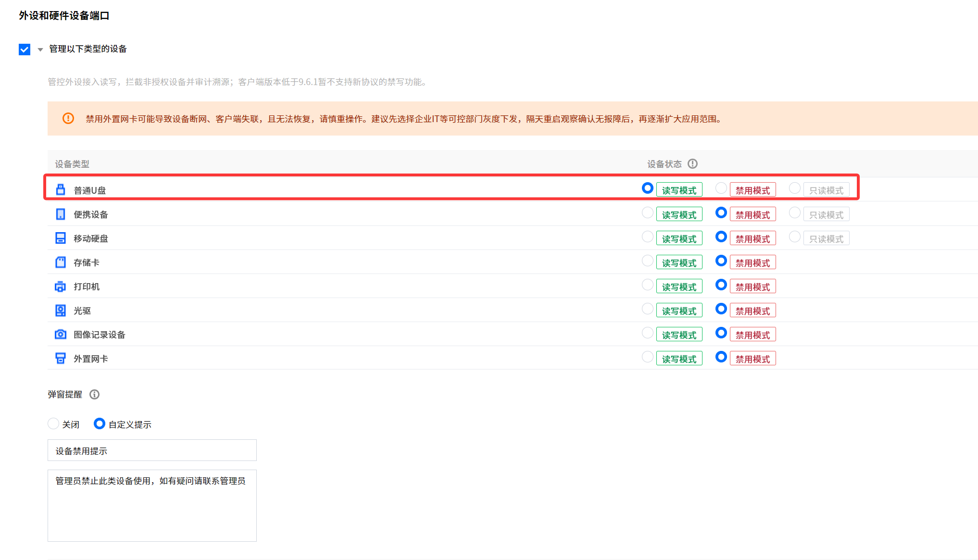Click the 设备禁用提示 title input field
This screenshot has height=560, width=978.
(x=152, y=450)
